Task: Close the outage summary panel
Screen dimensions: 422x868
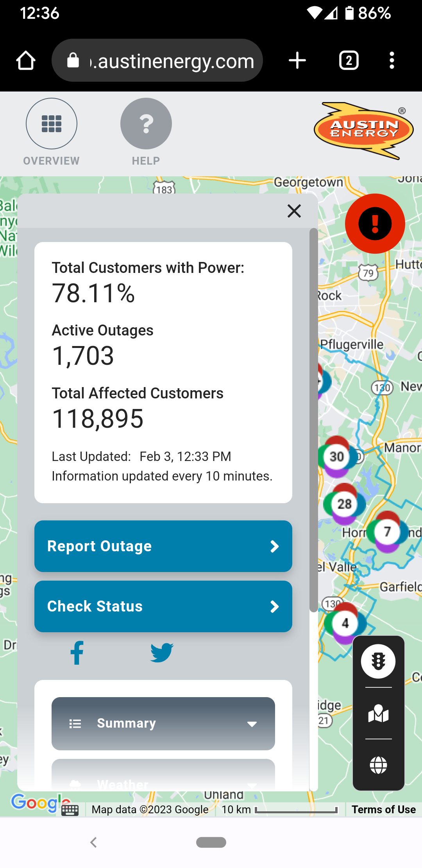Action: point(294,211)
